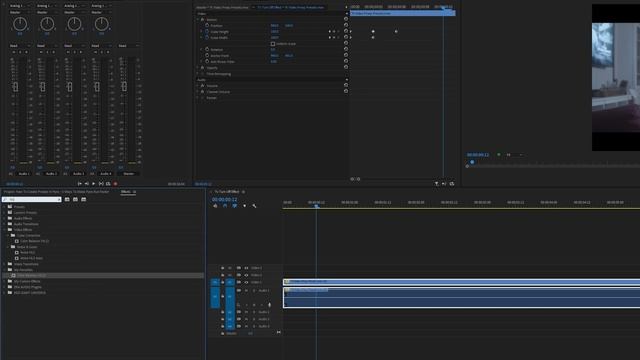Screen dimensions: 640x360
Task: Click Go to In point in mixer transport
Action: [x=80, y=184]
